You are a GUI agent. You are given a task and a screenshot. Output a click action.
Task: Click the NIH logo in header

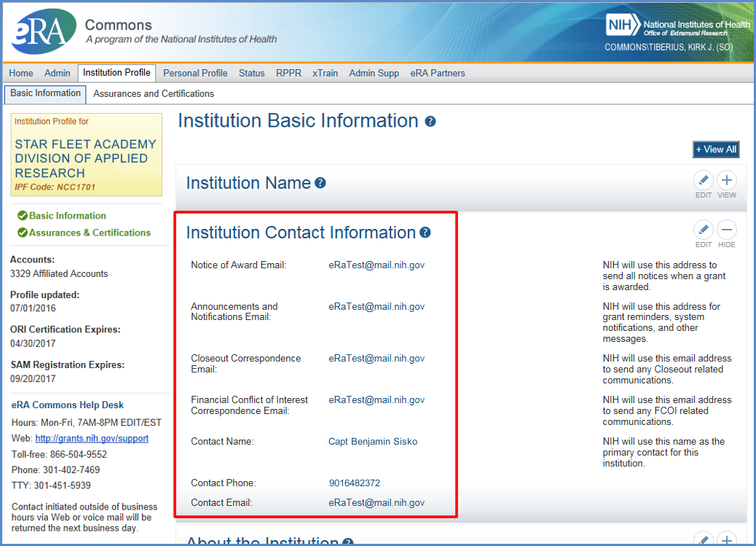click(623, 25)
